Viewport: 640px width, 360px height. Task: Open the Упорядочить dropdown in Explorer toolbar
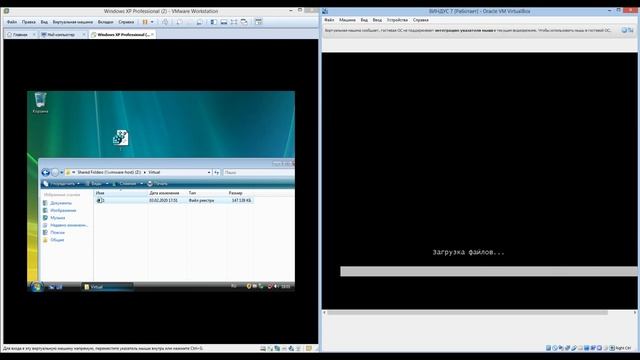(61, 184)
